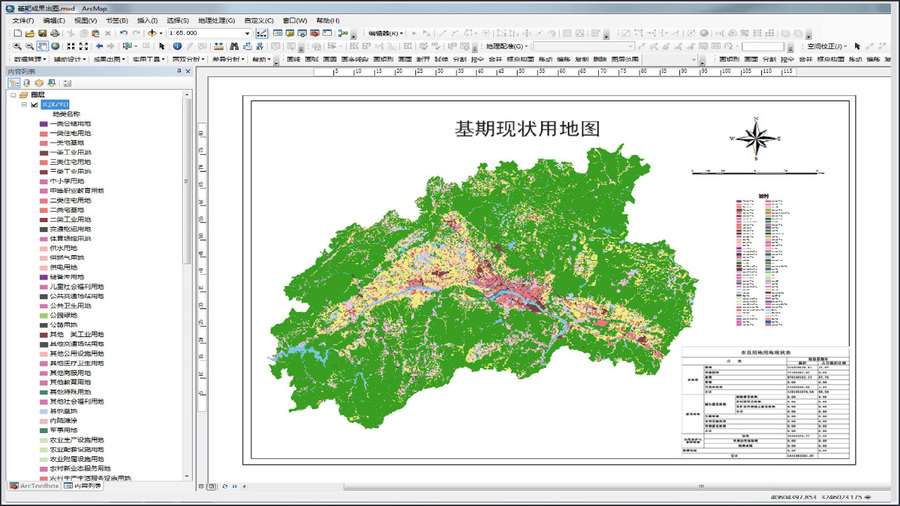Expand the 成果出图 dropdown menu

click(x=109, y=59)
